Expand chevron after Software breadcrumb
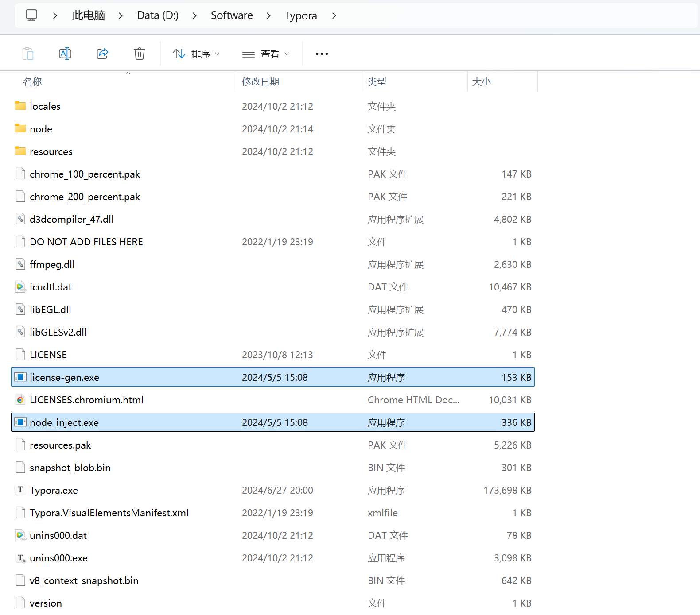Image resolution: width=700 pixels, height=615 pixels. 268,15
